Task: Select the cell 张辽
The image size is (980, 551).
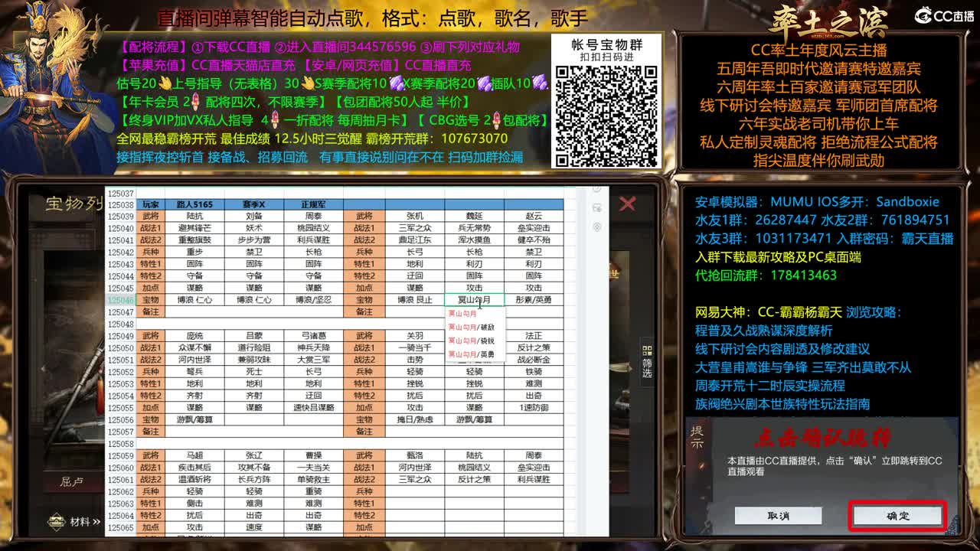Action: tap(254, 455)
